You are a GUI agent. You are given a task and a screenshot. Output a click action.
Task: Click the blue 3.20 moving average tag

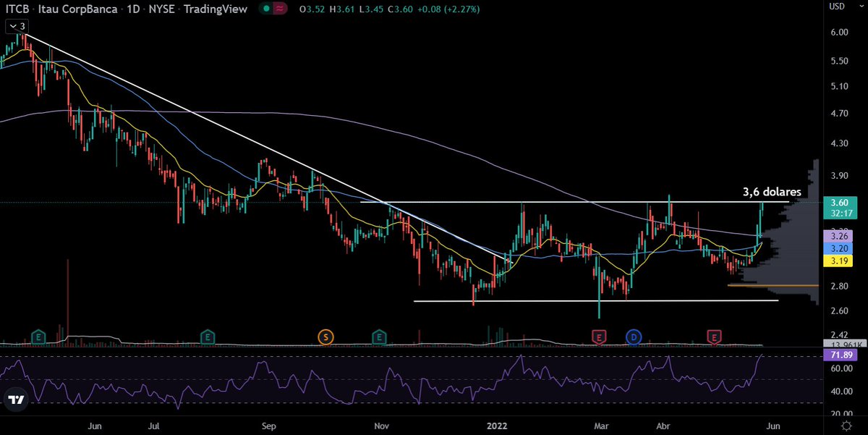click(x=837, y=248)
